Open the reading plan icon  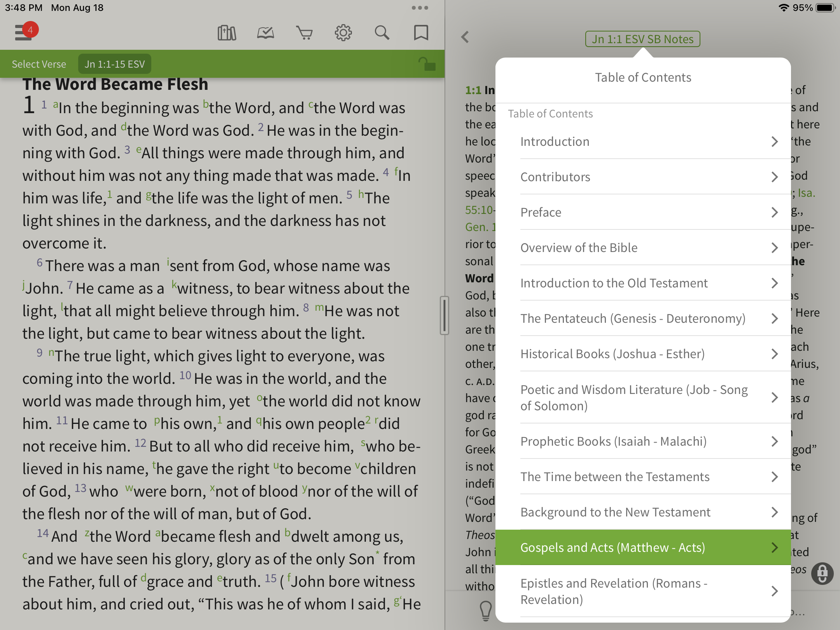coord(266,33)
